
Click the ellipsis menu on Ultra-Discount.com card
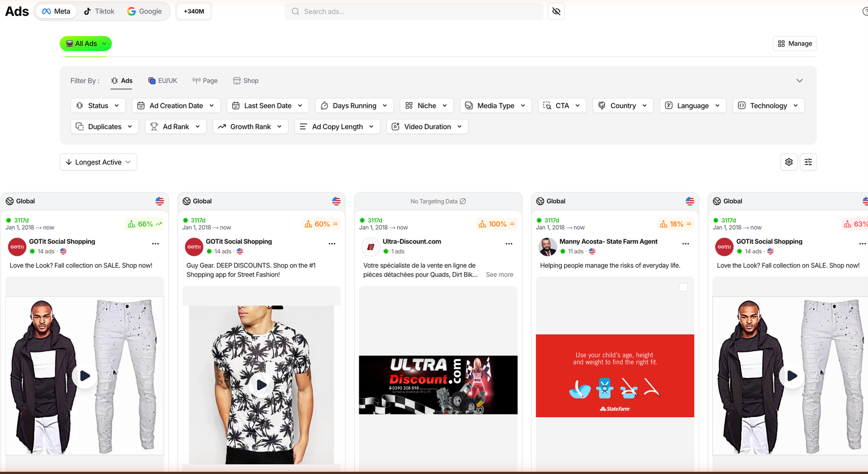(x=509, y=244)
